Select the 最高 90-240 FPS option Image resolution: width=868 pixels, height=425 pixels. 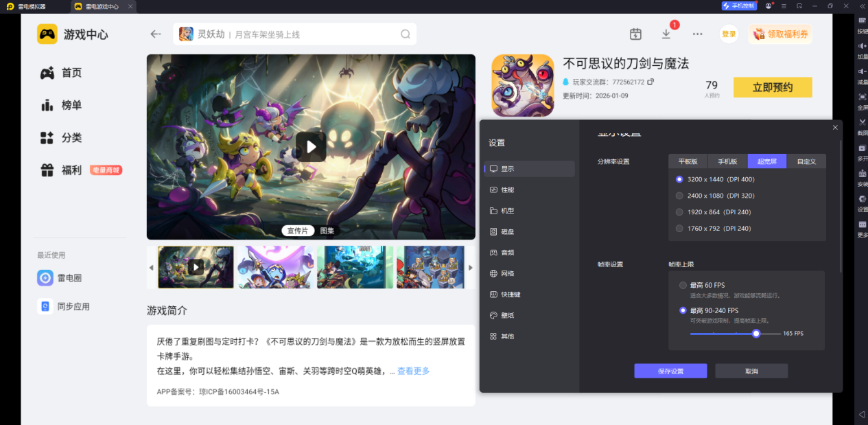709,310
